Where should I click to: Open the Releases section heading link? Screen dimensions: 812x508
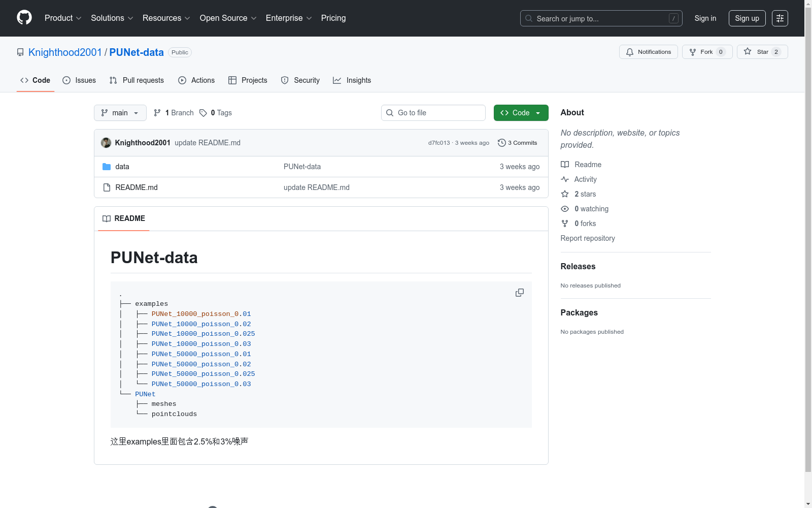[x=578, y=267]
